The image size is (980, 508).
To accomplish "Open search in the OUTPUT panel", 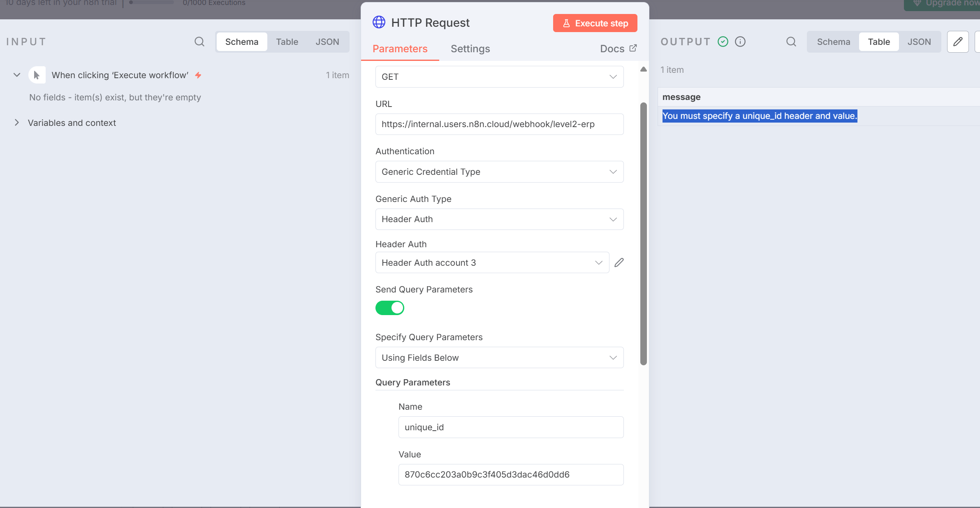I will tap(791, 42).
